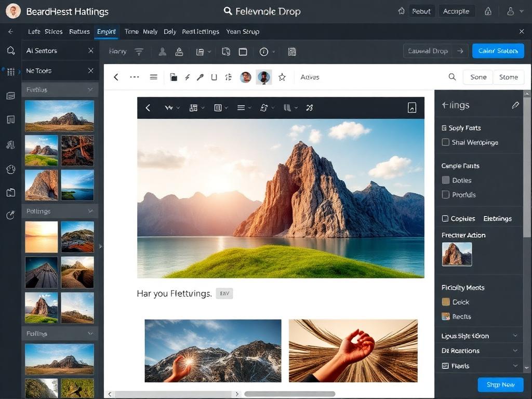This screenshot has height=399, width=532.
Task: Click the folder file icon in editor toolbar
Action: (x=174, y=77)
